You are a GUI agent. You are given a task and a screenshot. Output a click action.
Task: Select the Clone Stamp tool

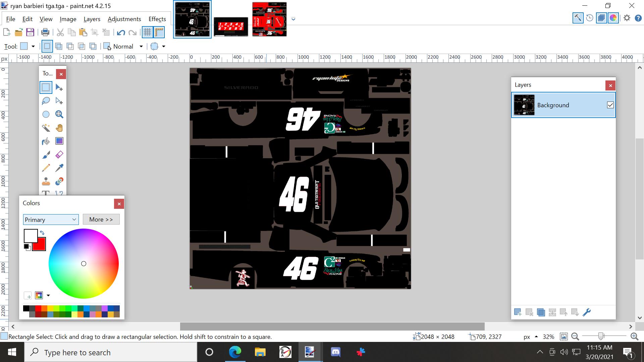click(46, 181)
